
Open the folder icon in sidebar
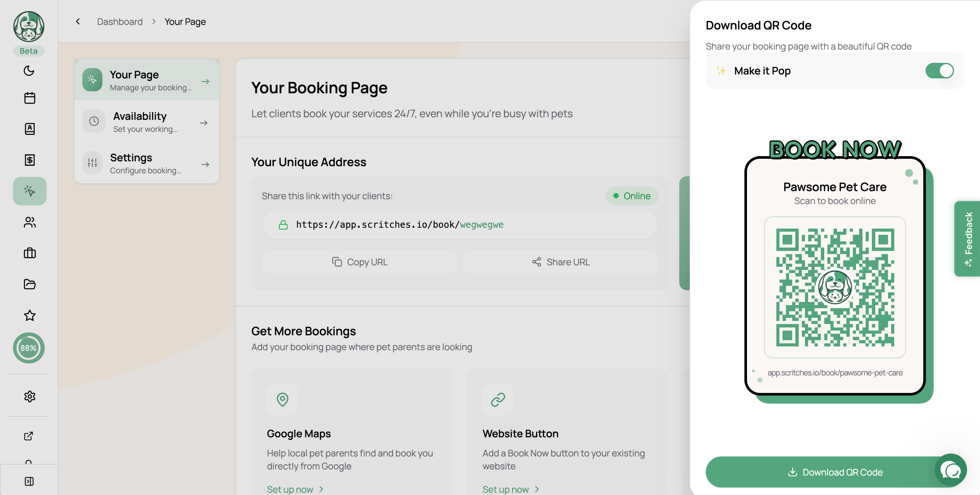click(30, 284)
